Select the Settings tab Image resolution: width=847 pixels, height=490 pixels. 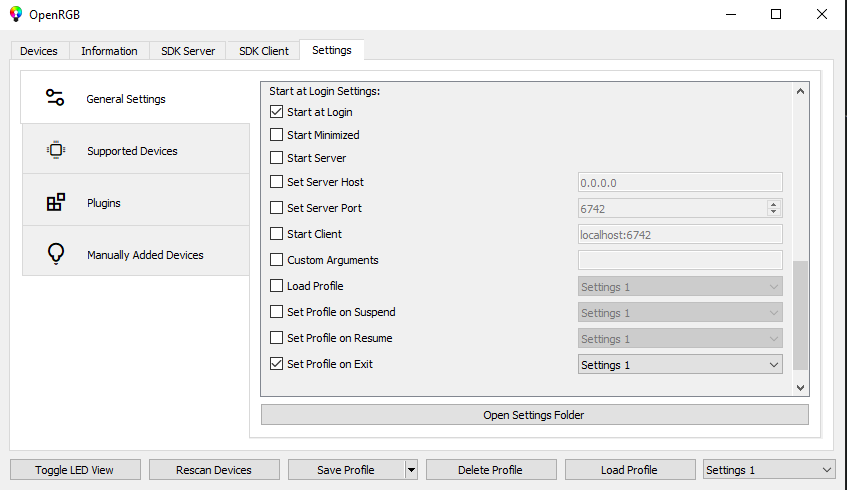[x=332, y=50]
